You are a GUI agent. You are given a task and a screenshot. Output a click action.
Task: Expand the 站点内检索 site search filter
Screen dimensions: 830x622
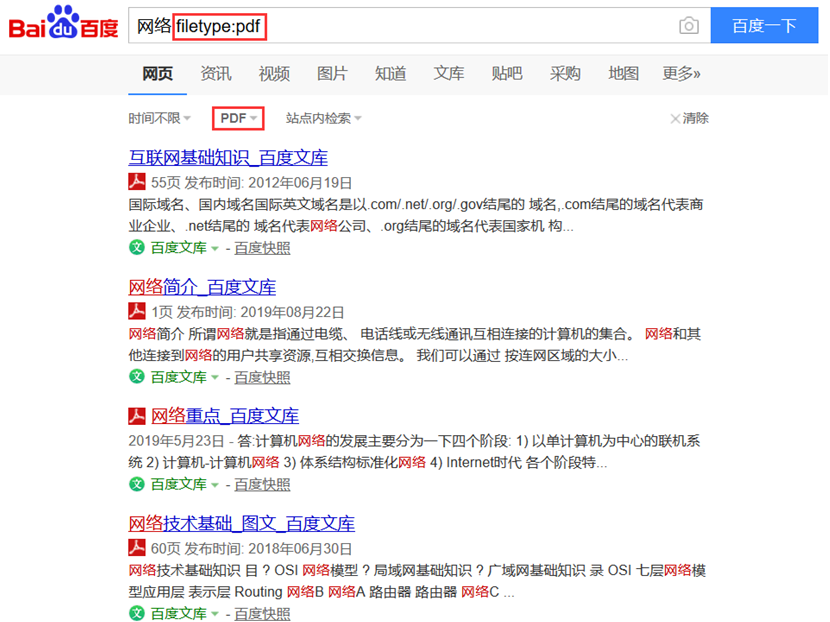[x=323, y=118]
